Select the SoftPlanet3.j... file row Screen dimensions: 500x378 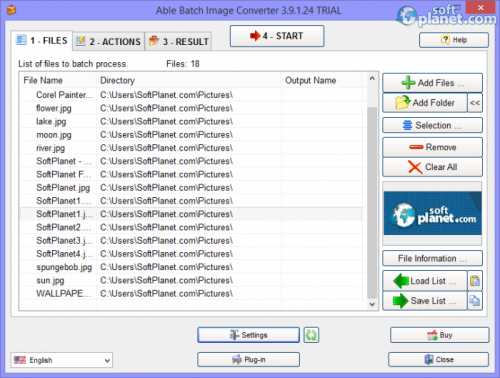click(x=191, y=240)
